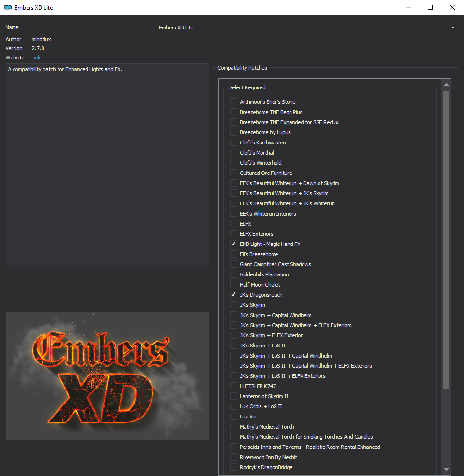
Task: Minimize the installer window
Action: tap(408, 7)
